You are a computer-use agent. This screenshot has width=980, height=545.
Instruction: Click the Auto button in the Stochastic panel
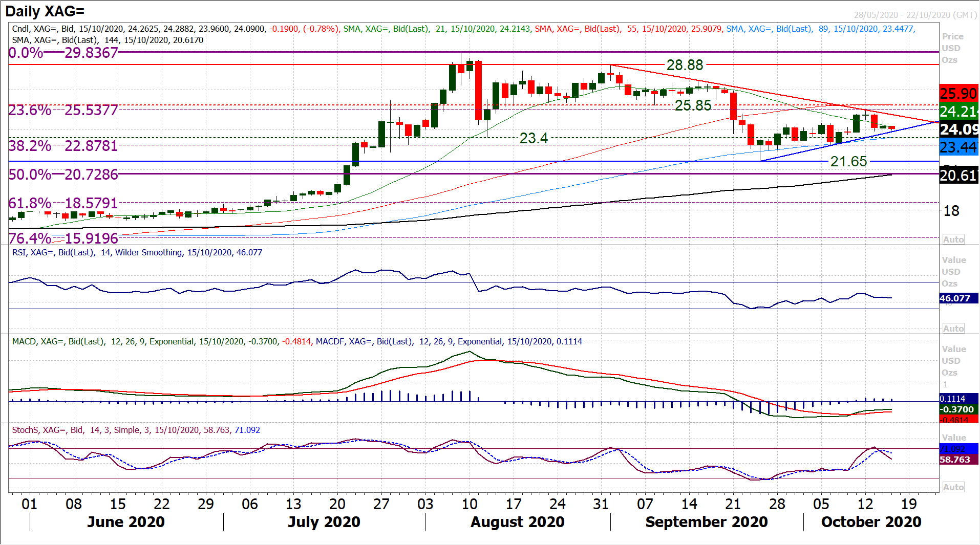pos(953,487)
